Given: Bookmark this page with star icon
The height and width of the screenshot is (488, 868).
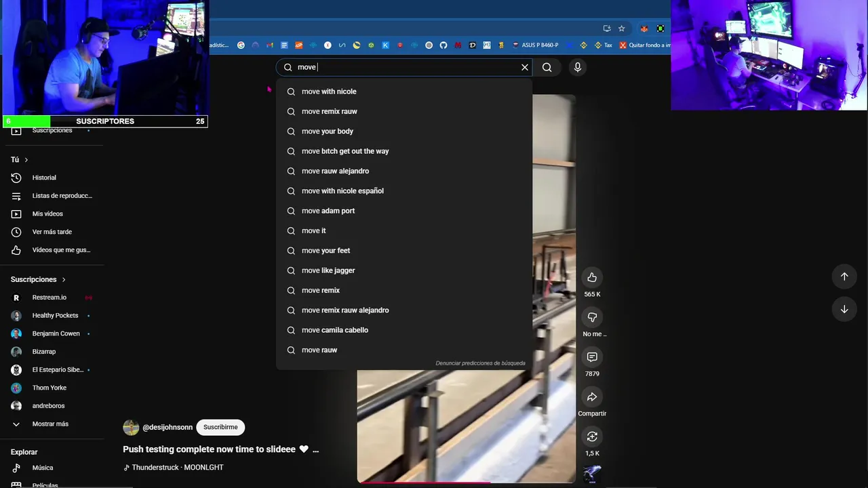Looking at the screenshot, I should 621,28.
